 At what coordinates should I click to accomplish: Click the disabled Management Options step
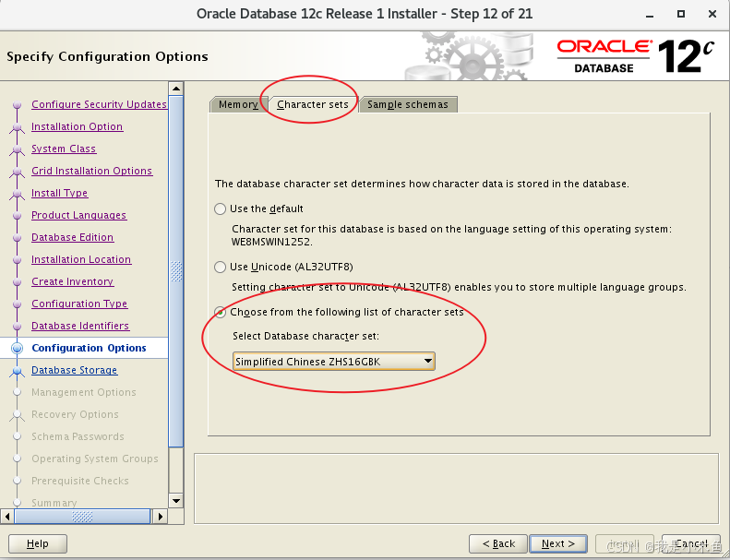point(84,392)
